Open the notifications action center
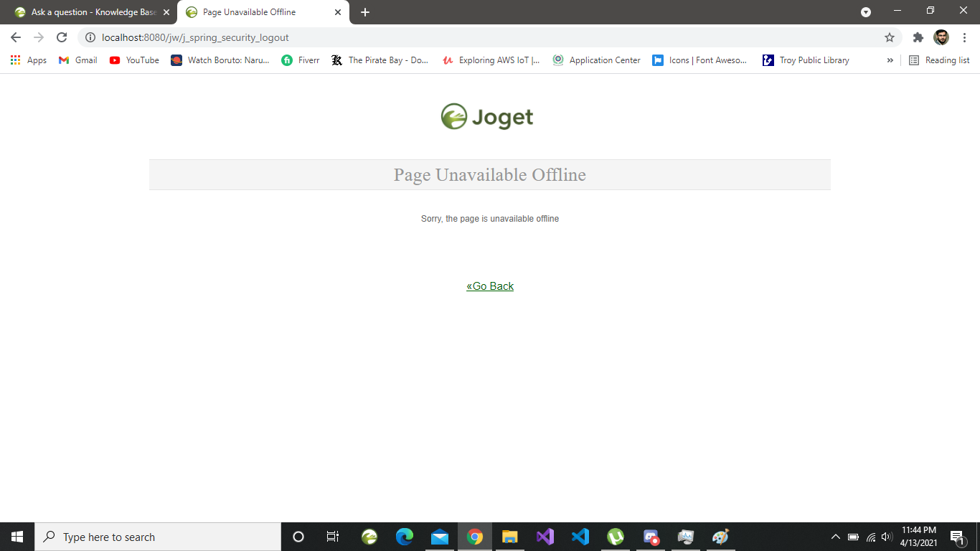This screenshot has width=980, height=551. [957, 537]
